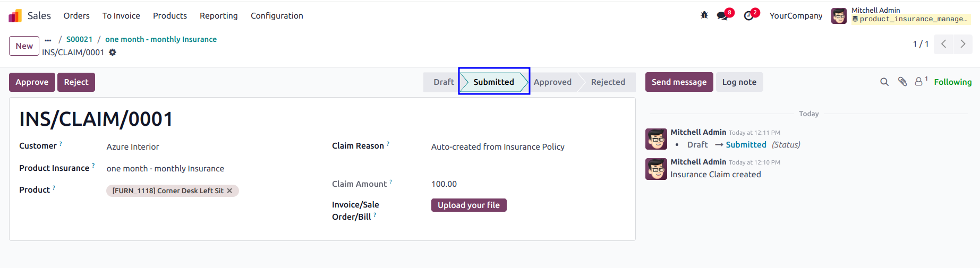
Task: Open the activities clock icon
Action: 748,15
